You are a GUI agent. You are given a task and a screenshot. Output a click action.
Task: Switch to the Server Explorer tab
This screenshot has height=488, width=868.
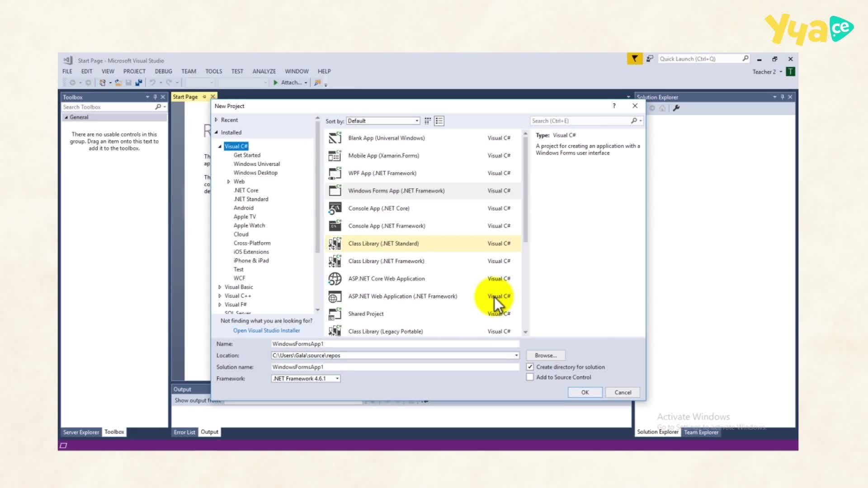81,432
